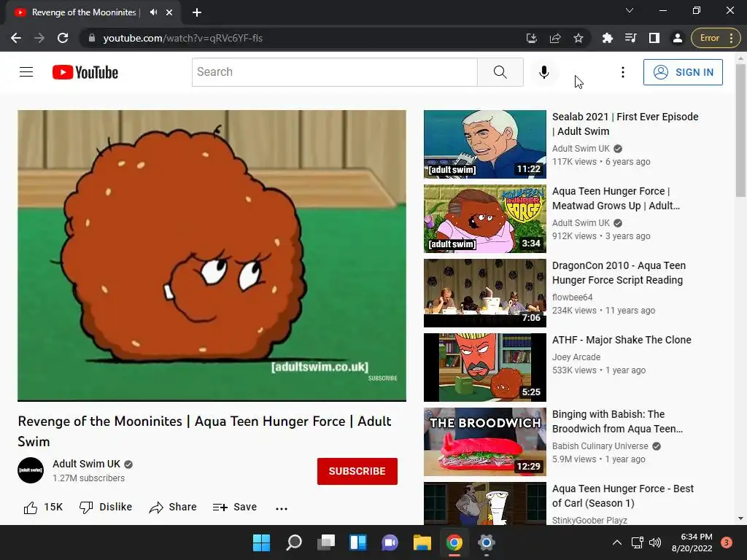The width and height of the screenshot is (747, 560).
Task: Open the Widgets taskbar icon
Action: [x=357, y=542]
